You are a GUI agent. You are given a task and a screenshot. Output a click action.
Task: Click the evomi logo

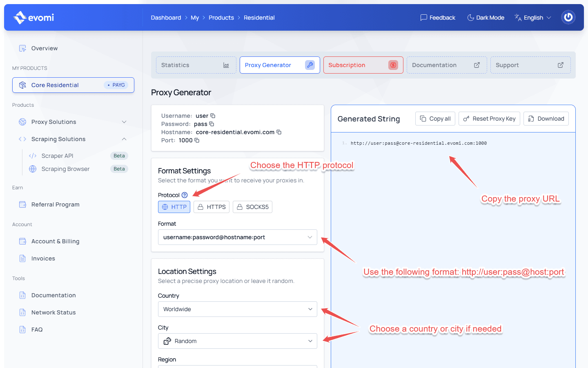[x=34, y=18]
